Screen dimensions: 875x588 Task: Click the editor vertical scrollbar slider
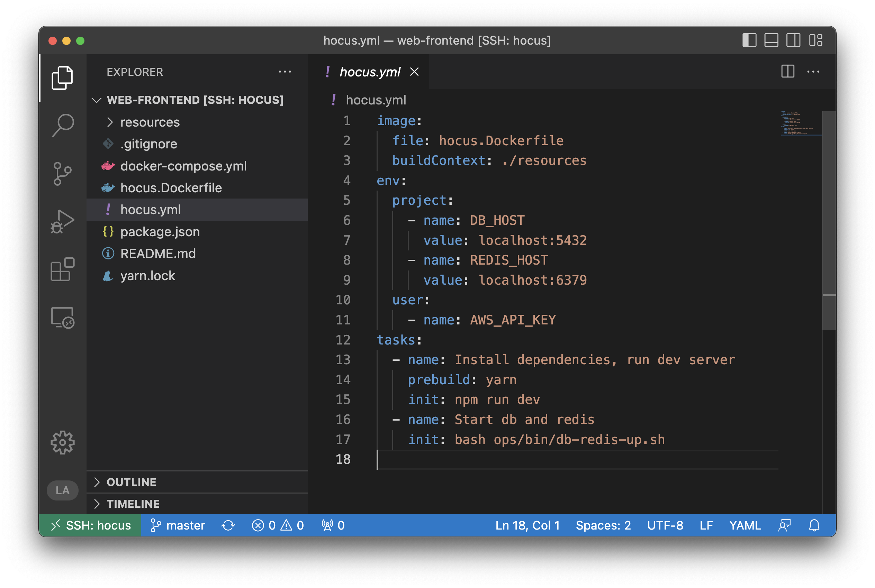pos(829,221)
